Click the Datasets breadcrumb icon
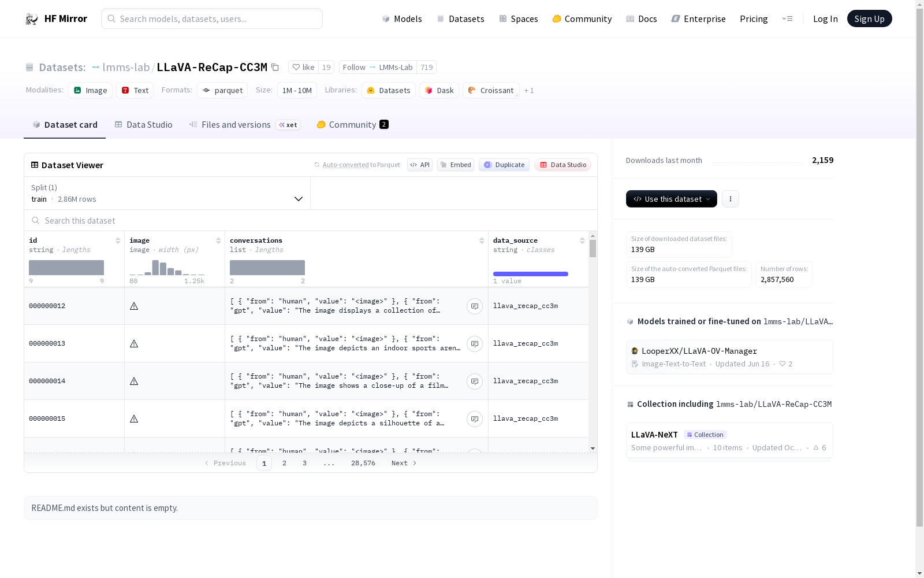The image size is (924, 578). coord(29,68)
